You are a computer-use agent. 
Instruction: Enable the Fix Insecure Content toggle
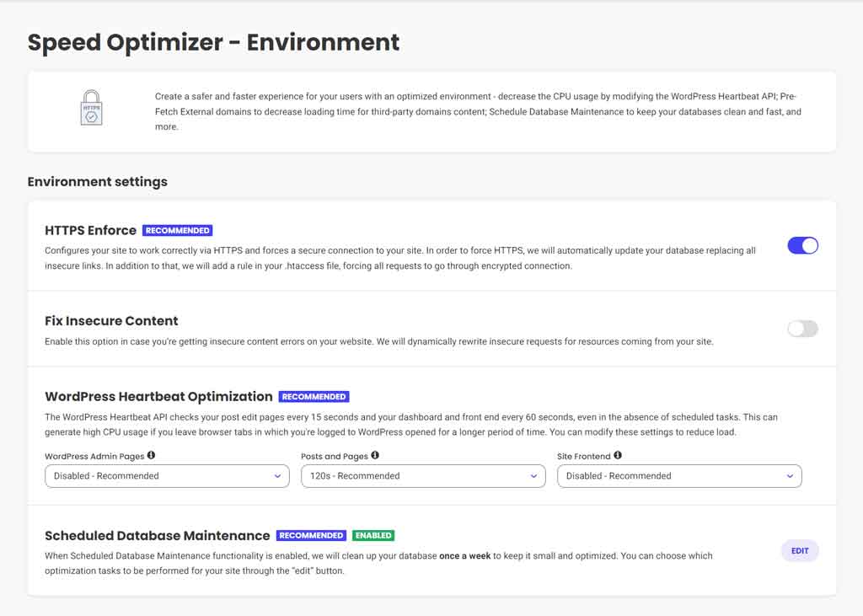pos(802,329)
